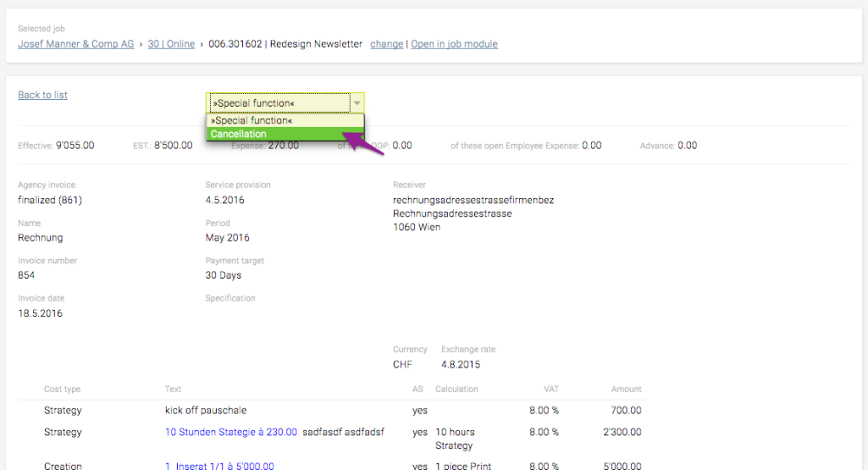Screen dimensions: 868x470
Task: Select receiver street Rechnungsadressestrasse
Action: click(x=452, y=214)
